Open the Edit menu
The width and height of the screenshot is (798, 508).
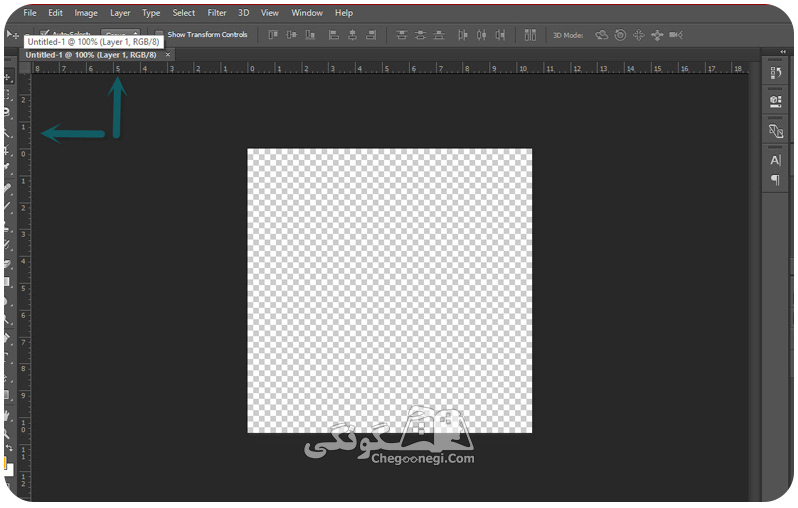tap(55, 13)
